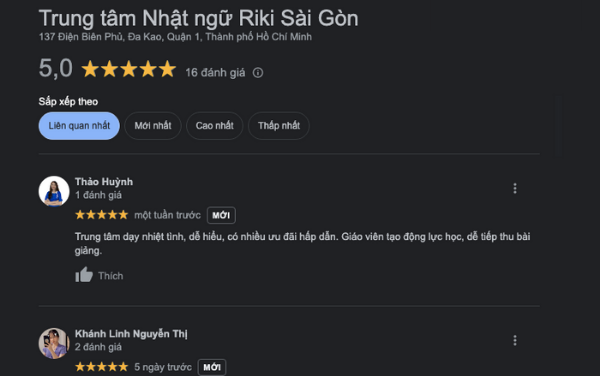Click MỚI badge on Khánh Linh's review
This screenshot has height=376, width=600.
click(212, 367)
